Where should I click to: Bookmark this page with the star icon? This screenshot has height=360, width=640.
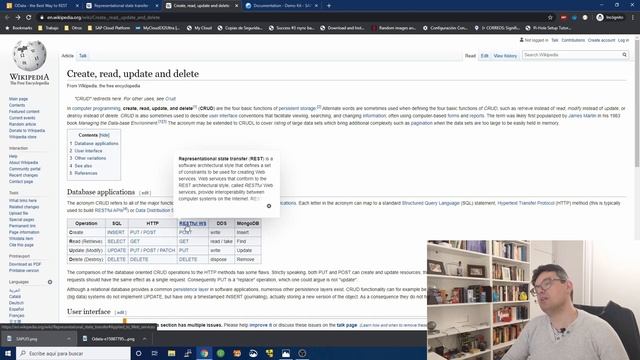coord(550,18)
